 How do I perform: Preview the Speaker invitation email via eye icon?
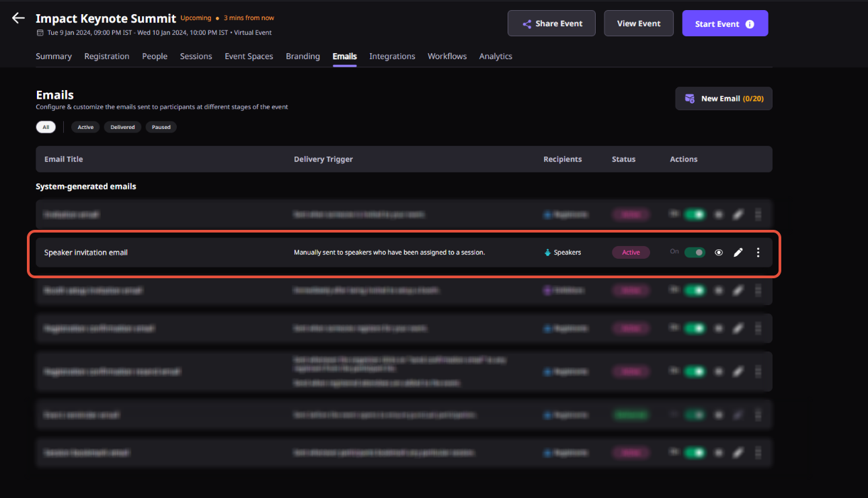719,253
